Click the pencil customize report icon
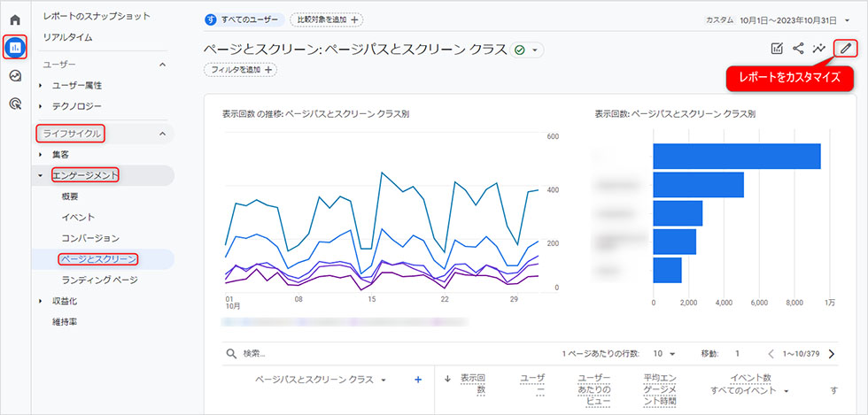Screen dimensions: 868x415 [x=845, y=49]
